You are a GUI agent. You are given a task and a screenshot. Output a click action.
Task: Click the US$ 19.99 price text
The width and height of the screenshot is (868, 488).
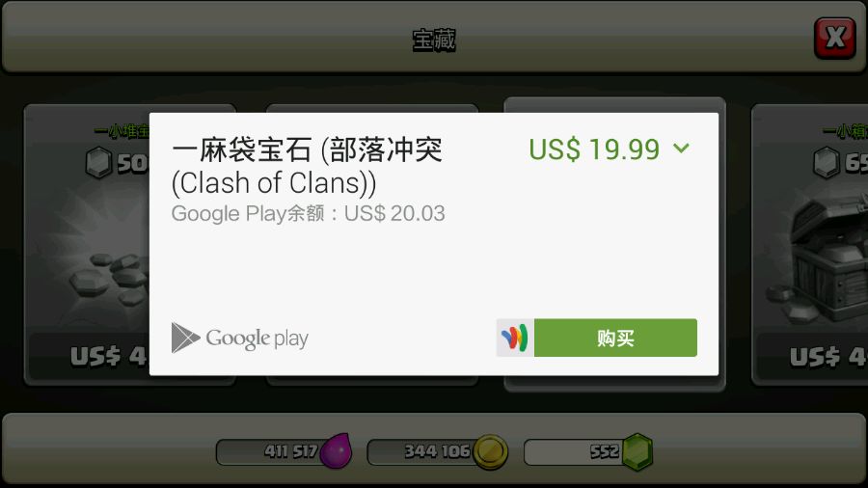point(594,149)
